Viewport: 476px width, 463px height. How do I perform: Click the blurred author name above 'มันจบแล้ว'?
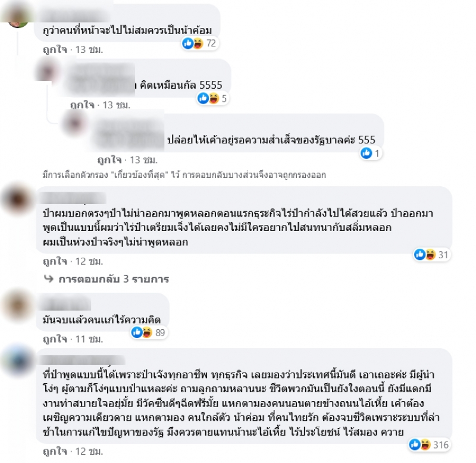click(65, 305)
